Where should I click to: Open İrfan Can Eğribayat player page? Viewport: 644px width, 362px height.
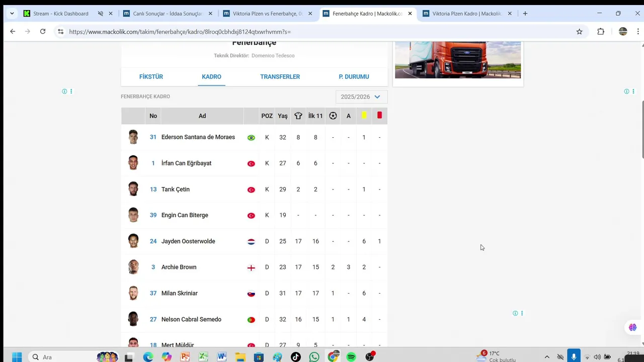(186, 163)
